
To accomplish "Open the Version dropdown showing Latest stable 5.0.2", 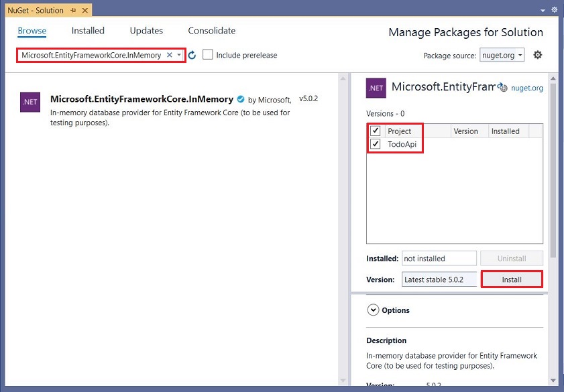I will [x=439, y=279].
